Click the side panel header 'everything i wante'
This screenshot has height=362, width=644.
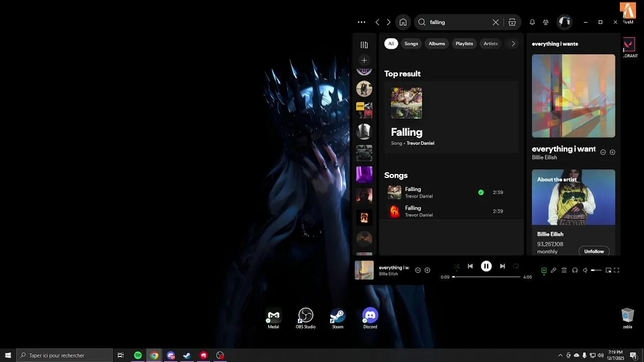pos(555,44)
